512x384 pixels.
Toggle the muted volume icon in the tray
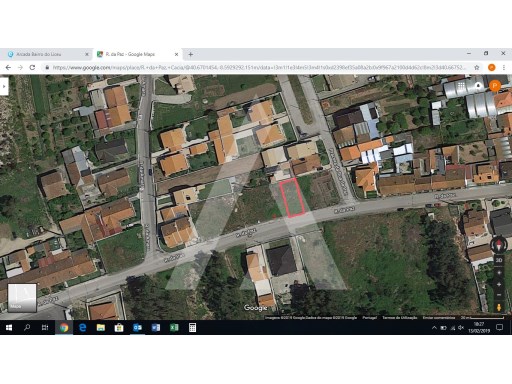tap(461, 328)
